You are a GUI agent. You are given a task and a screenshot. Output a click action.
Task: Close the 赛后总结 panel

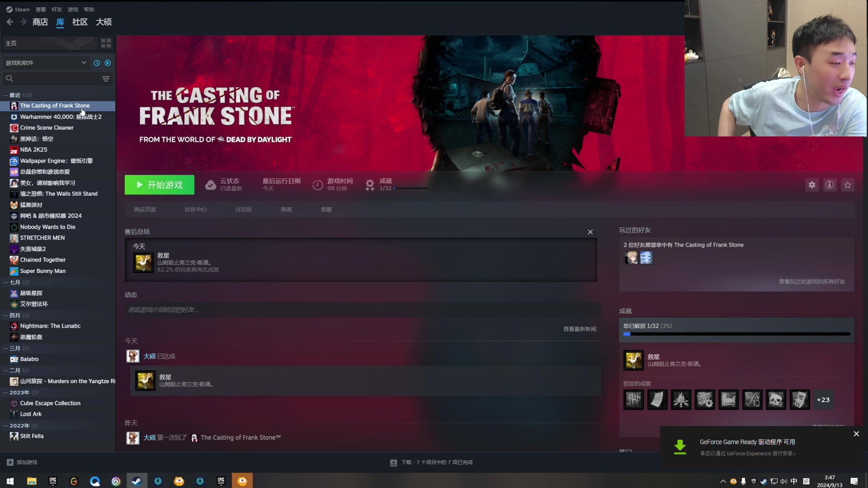(590, 232)
